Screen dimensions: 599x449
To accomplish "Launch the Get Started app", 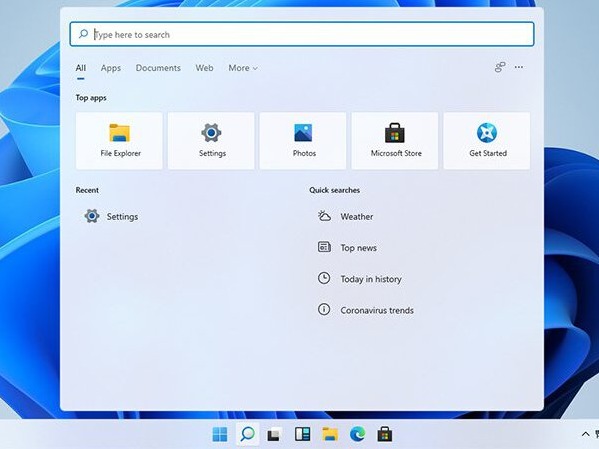I will (x=487, y=141).
